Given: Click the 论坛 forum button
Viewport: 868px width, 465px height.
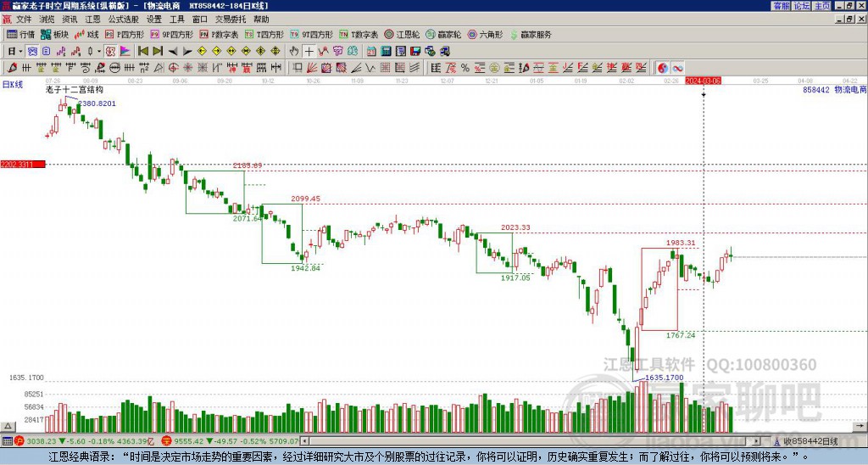Looking at the screenshot, I should 802,6.
